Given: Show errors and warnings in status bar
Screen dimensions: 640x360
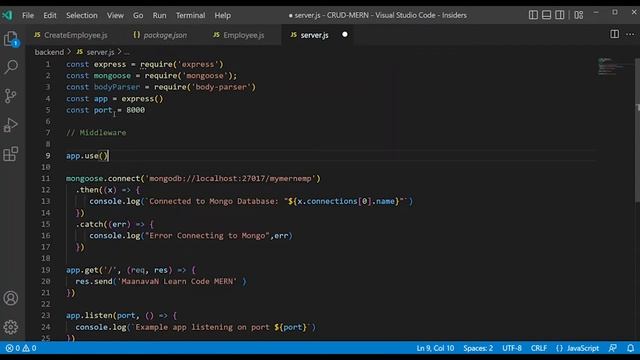Looking at the screenshot, I should 21,348.
